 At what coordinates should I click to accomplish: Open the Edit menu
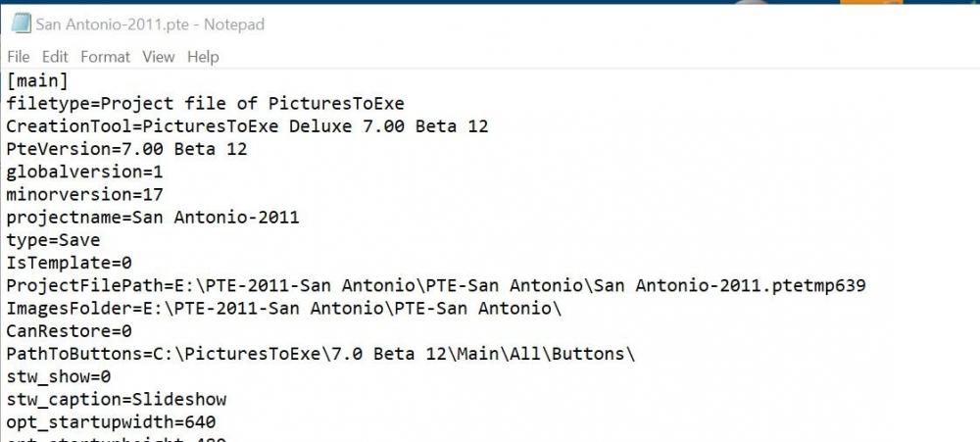55,57
